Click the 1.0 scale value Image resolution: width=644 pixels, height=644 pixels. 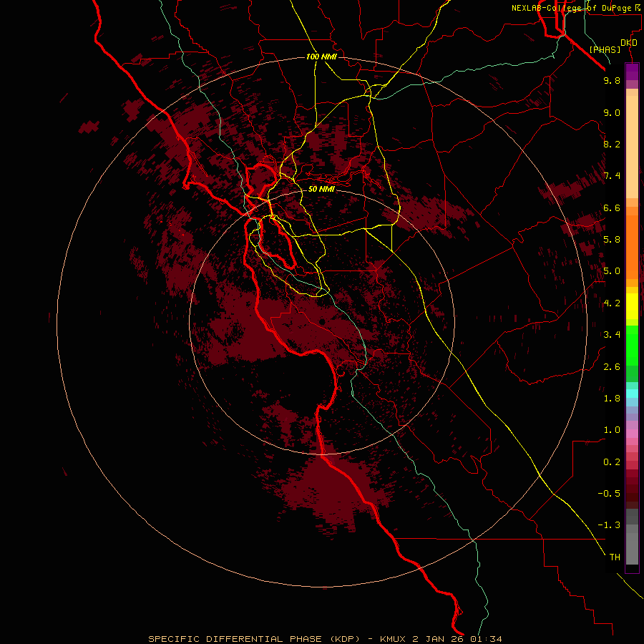pos(612,430)
